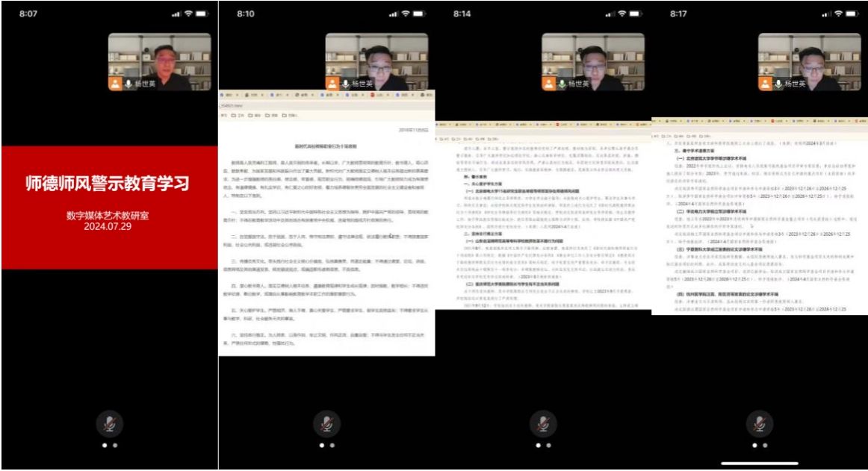This screenshot has width=868, height=471.
Task: Select the second page dot in the 8:10 screen
Action: pyautogui.click(x=331, y=445)
